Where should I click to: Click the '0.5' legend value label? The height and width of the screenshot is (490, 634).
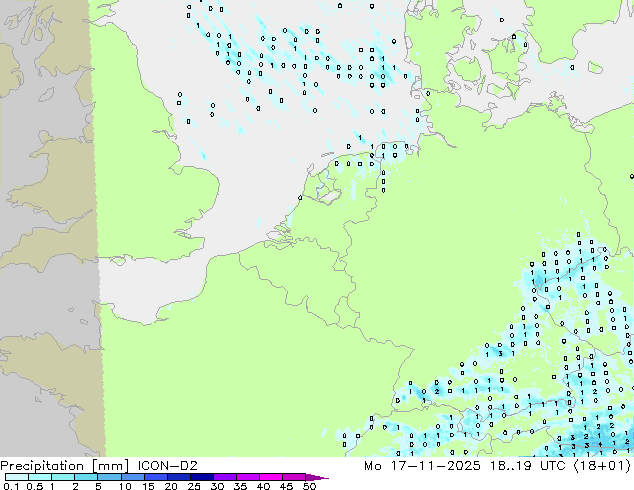34,486
